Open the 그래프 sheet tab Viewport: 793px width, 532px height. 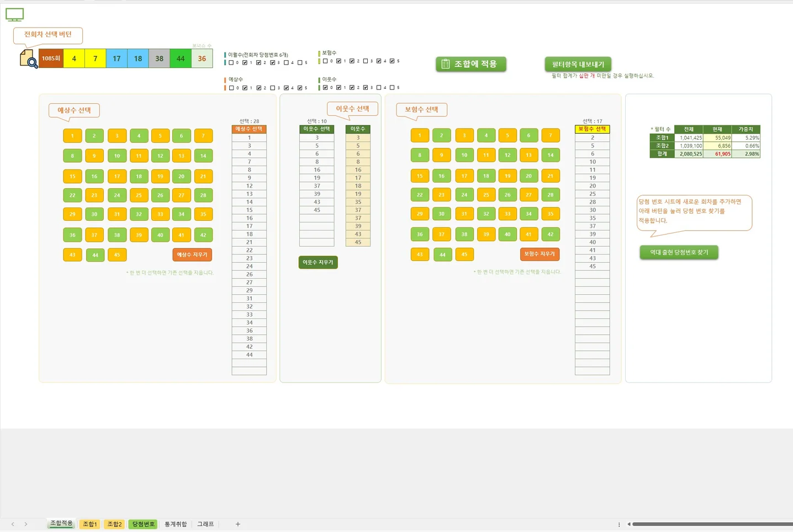coord(205,524)
